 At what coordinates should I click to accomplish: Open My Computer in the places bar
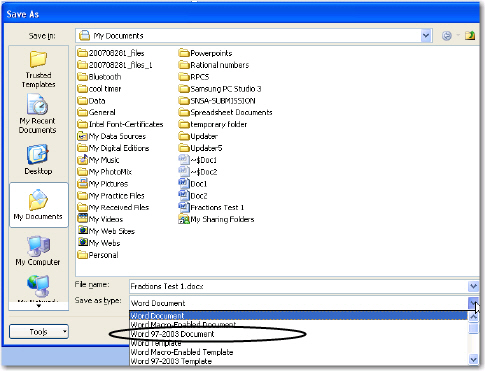pos(38,251)
